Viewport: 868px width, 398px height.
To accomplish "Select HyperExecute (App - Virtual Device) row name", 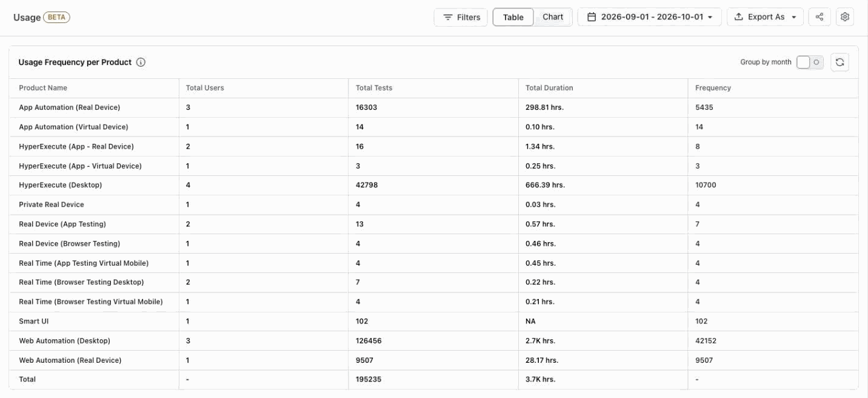I will click(x=80, y=166).
